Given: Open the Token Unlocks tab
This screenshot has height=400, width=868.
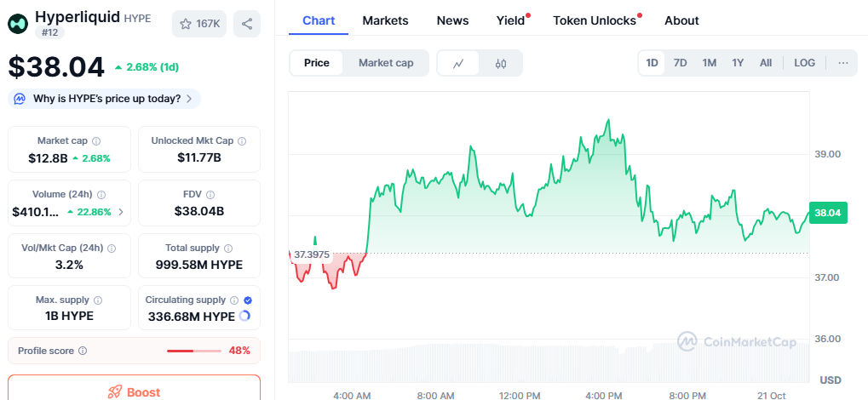Looking at the screenshot, I should click(x=595, y=20).
